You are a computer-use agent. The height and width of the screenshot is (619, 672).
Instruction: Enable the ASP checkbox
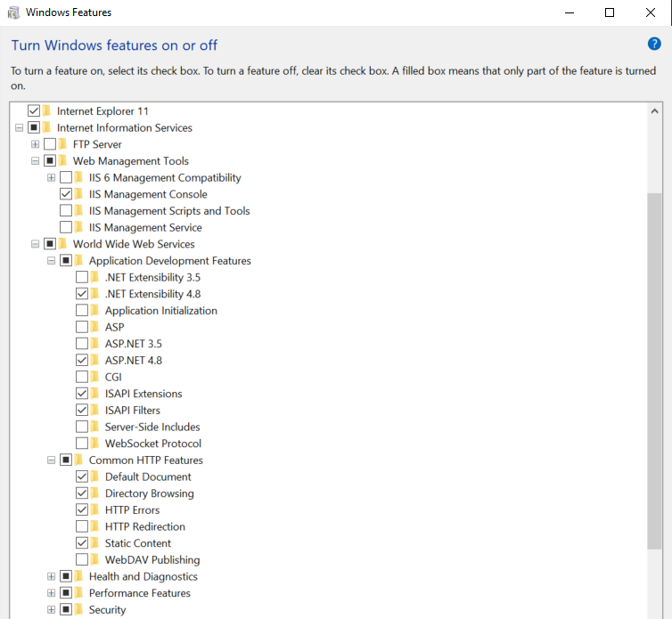(x=82, y=327)
